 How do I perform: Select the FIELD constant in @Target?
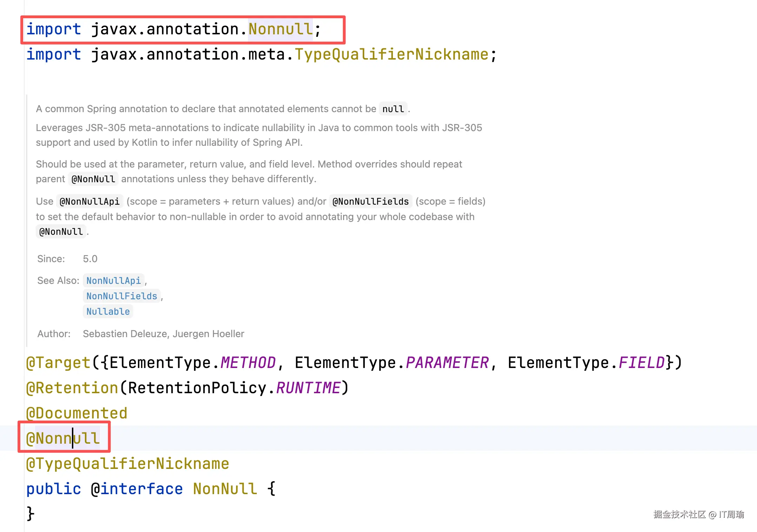click(x=642, y=363)
